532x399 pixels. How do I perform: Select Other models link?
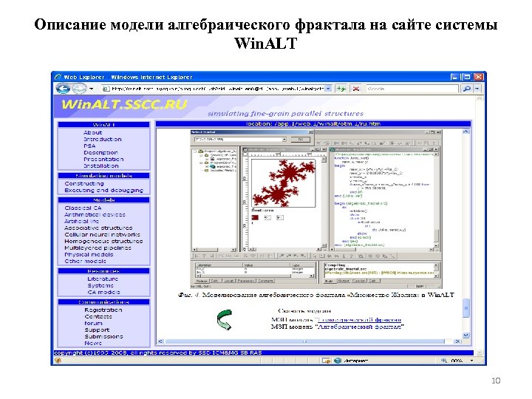[85, 262]
